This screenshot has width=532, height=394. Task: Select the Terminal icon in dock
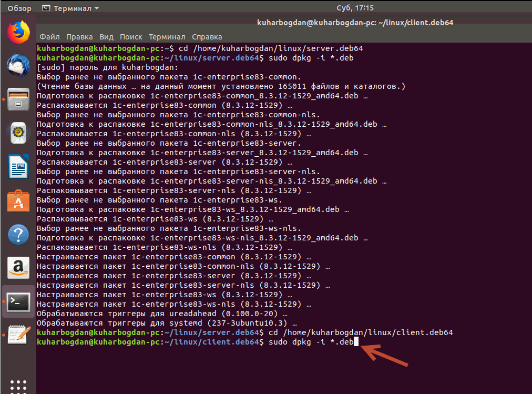pyautogui.click(x=18, y=301)
